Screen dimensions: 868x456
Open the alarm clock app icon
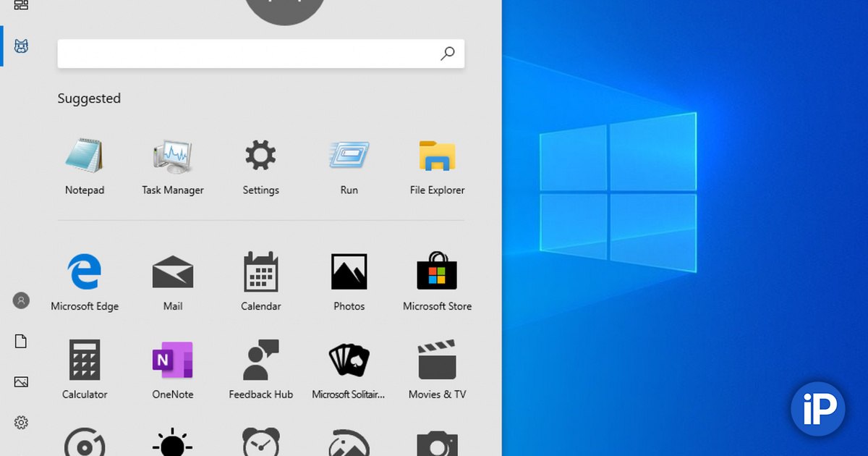[260, 442]
